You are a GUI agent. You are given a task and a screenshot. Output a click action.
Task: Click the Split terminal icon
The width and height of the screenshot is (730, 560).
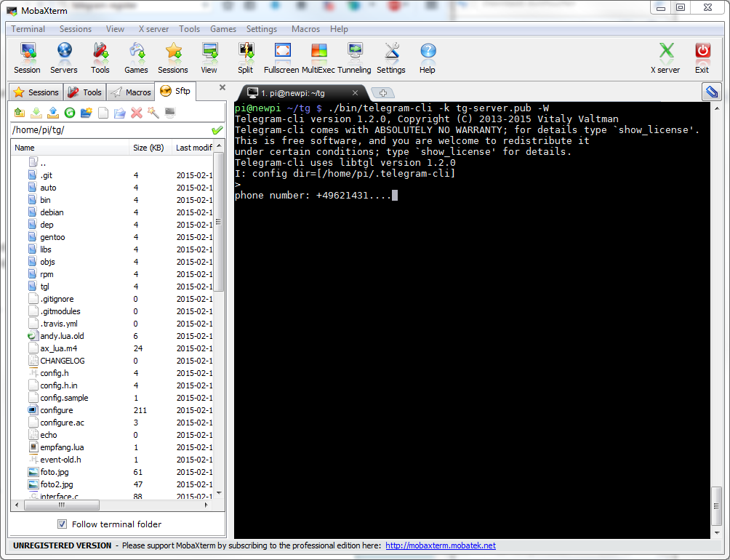click(x=245, y=57)
